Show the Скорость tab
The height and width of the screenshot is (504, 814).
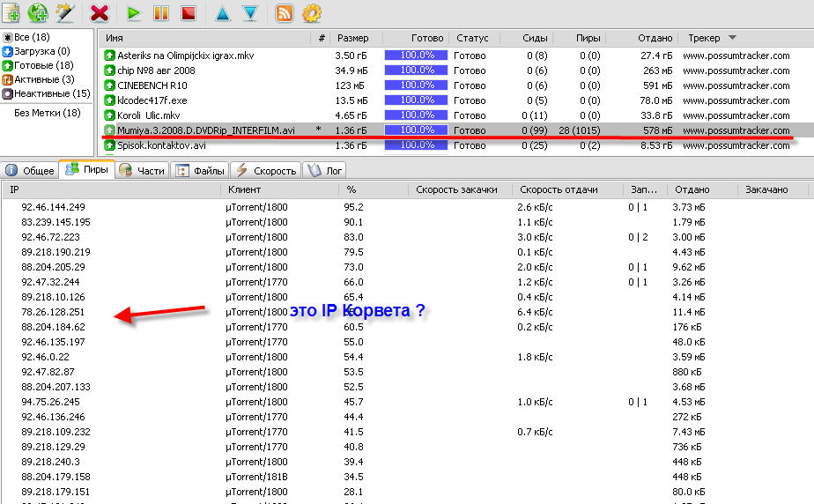click(x=267, y=170)
